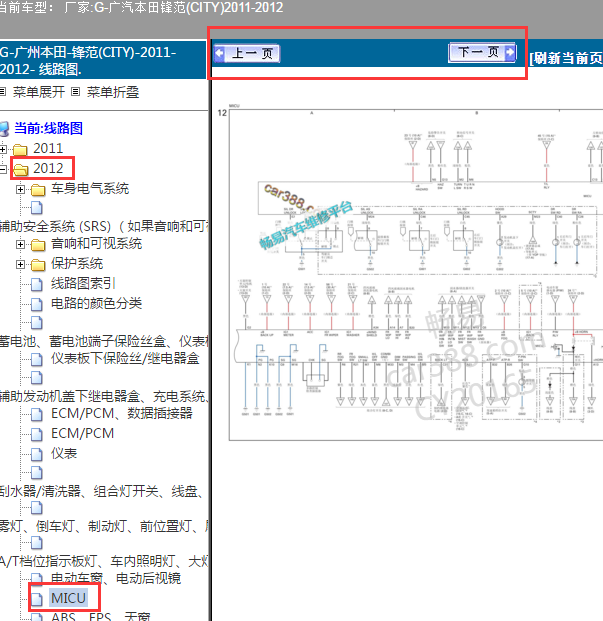603x621 pixels.
Task: Click the icon beside 菜单折叠
Action: pos(76,92)
